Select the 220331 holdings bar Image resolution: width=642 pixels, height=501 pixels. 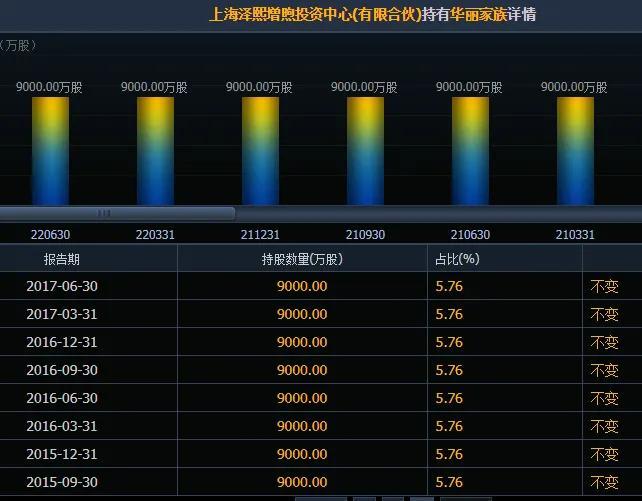155,151
